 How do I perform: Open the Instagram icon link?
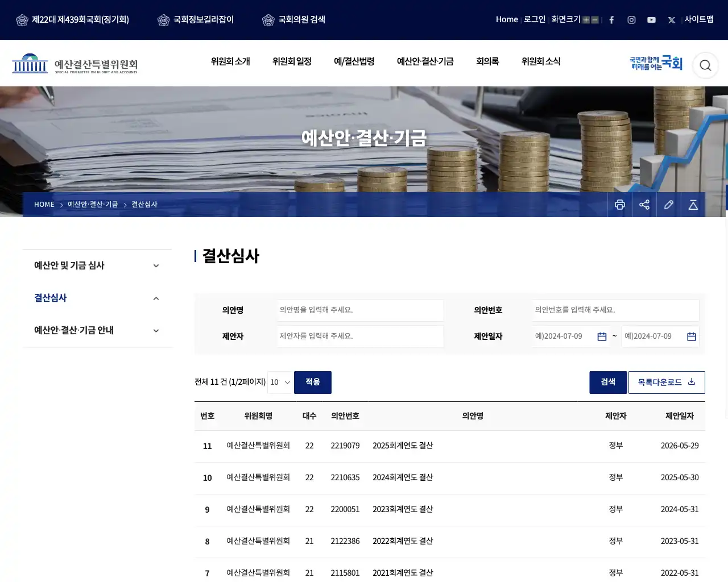pyautogui.click(x=631, y=20)
